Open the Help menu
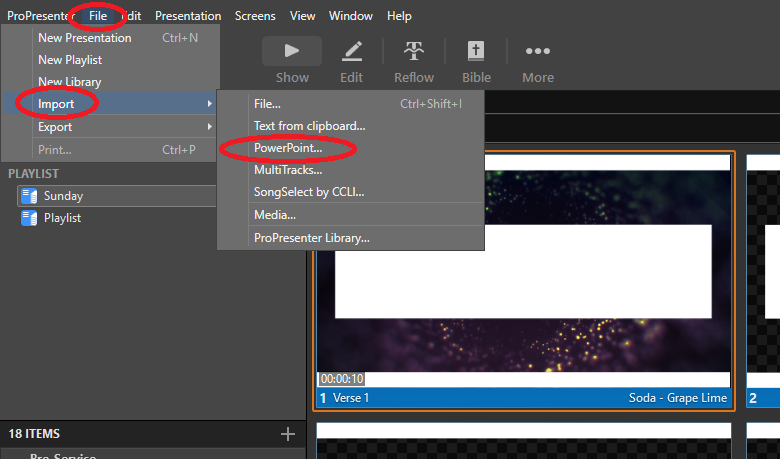 (x=399, y=16)
